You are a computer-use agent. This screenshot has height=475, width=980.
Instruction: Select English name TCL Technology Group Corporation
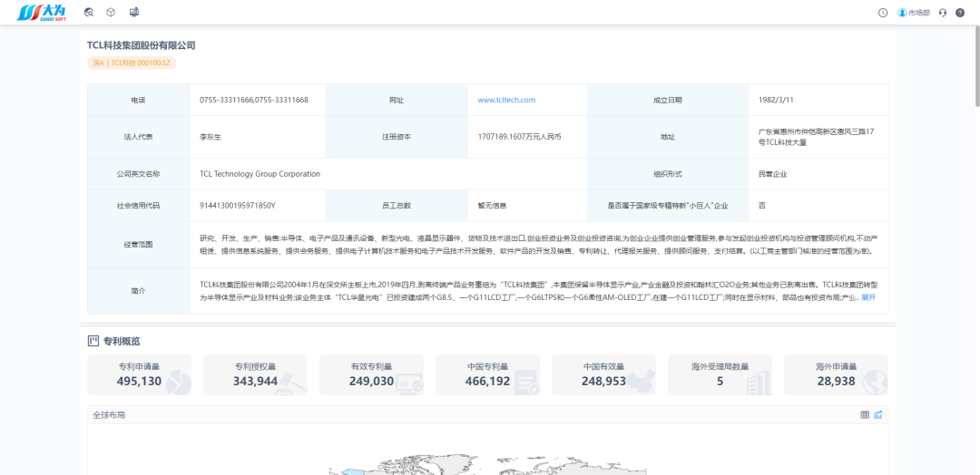(x=260, y=174)
